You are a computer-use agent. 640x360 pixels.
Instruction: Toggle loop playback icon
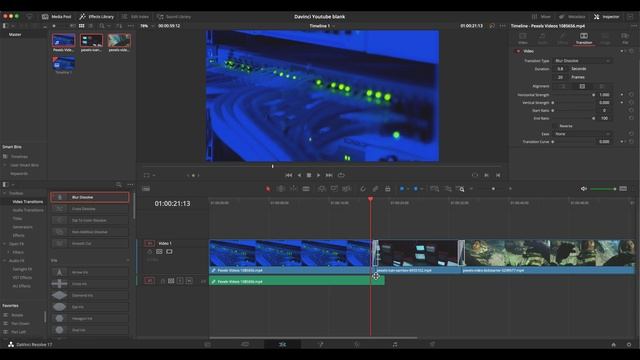(x=341, y=175)
